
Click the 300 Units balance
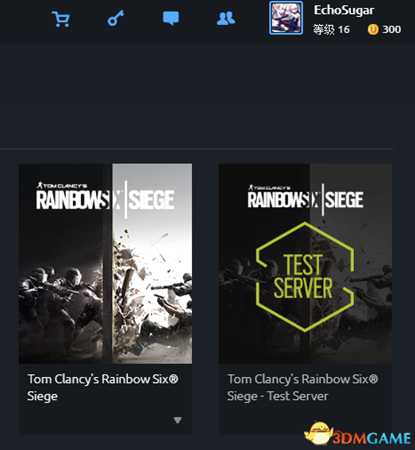[x=391, y=30]
